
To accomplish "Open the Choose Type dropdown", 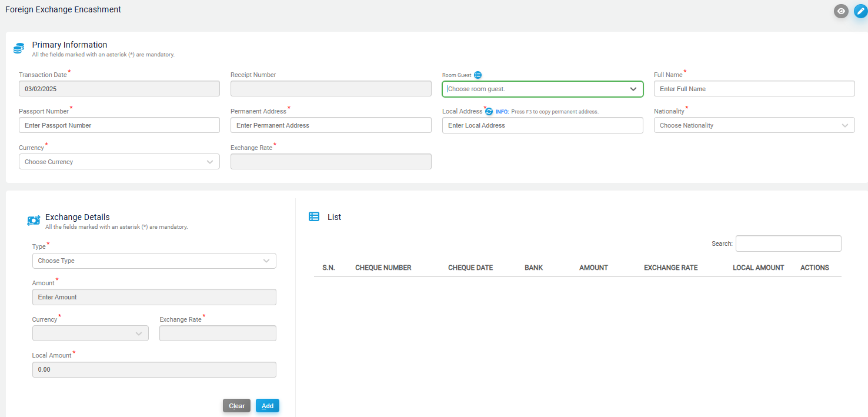I will pos(154,261).
